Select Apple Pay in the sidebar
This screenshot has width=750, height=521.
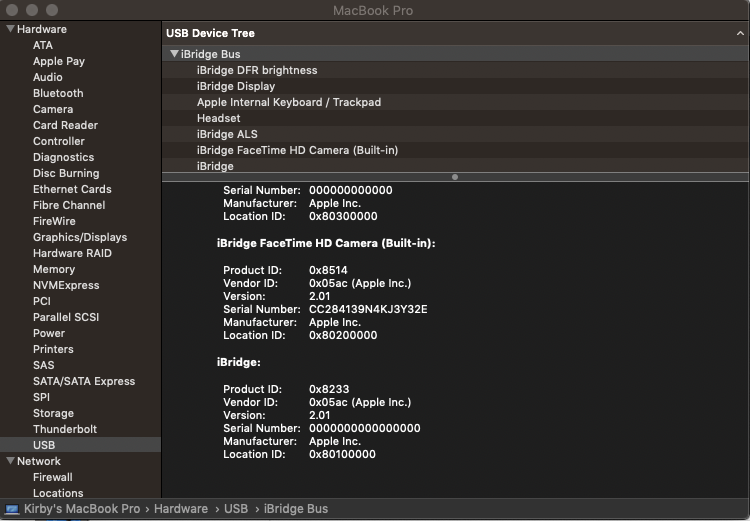tap(59, 61)
